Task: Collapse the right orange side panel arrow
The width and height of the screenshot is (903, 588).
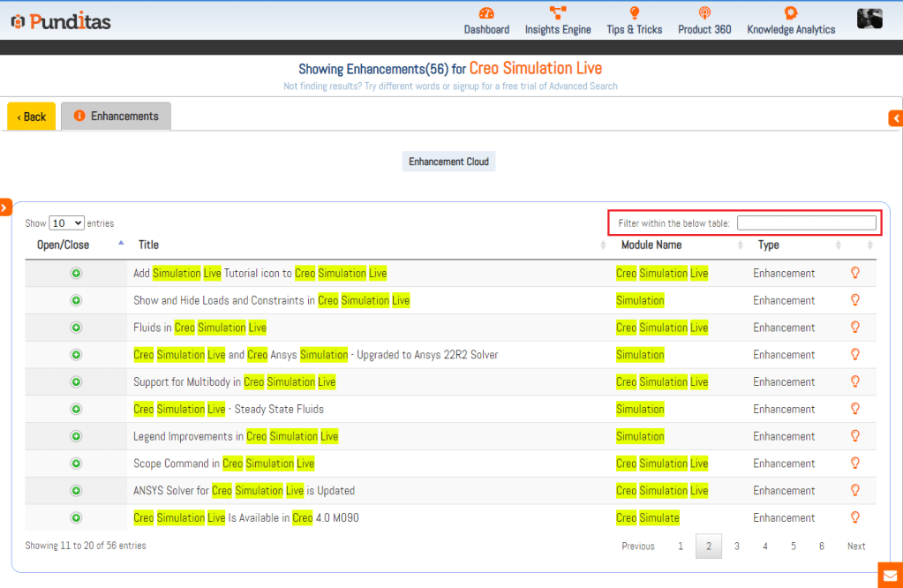Action: [x=896, y=118]
